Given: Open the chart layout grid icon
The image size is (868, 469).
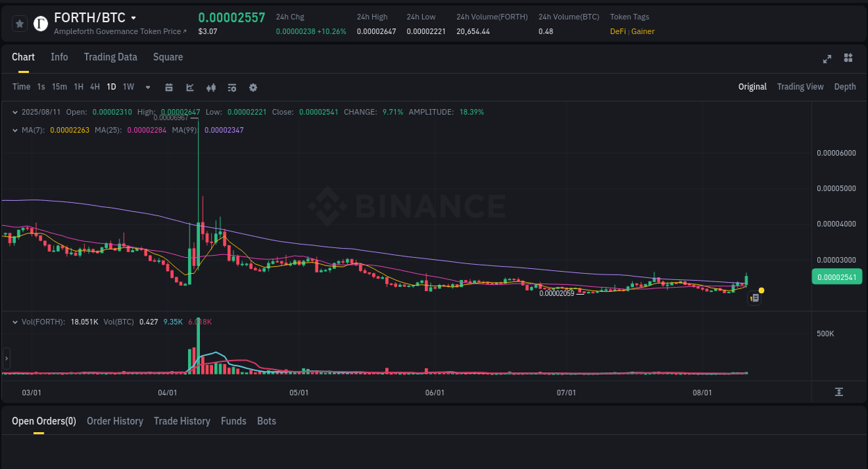Looking at the screenshot, I should coord(848,58).
